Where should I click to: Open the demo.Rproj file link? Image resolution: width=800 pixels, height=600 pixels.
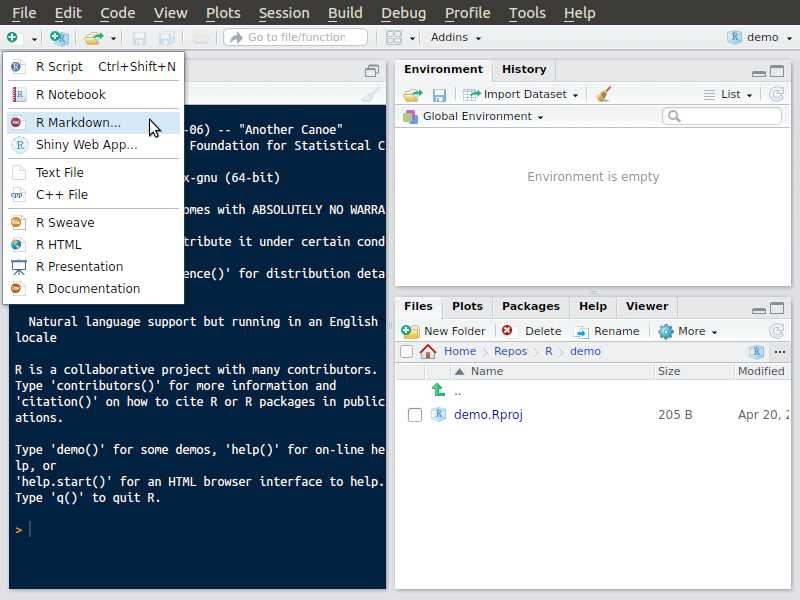pos(488,415)
